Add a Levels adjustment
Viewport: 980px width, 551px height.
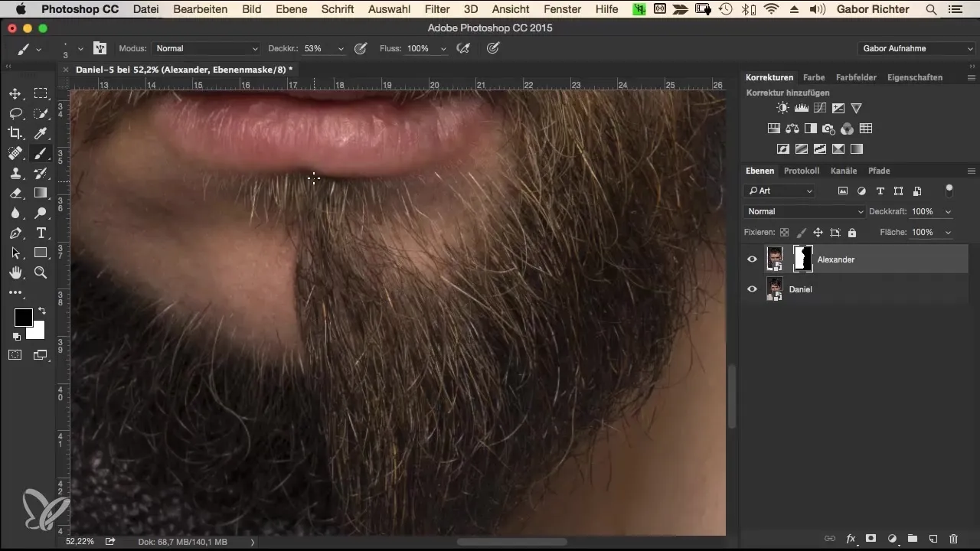802,108
